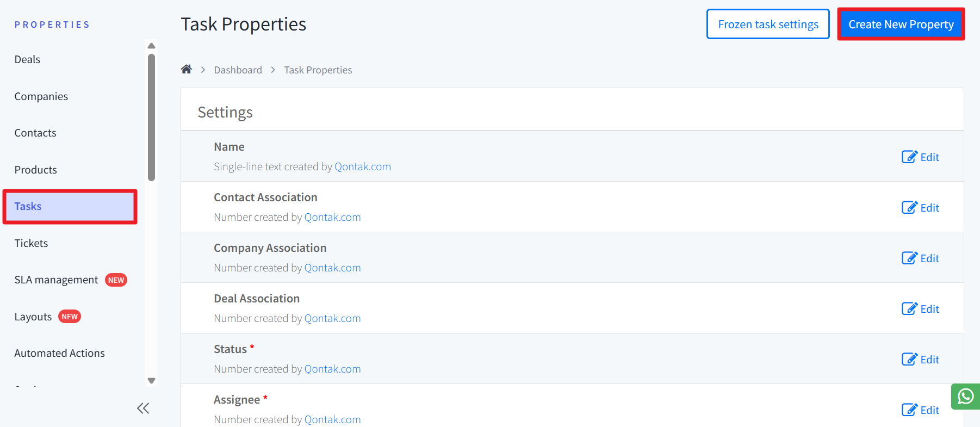Open Qontak.com link under Status

pyautogui.click(x=332, y=369)
